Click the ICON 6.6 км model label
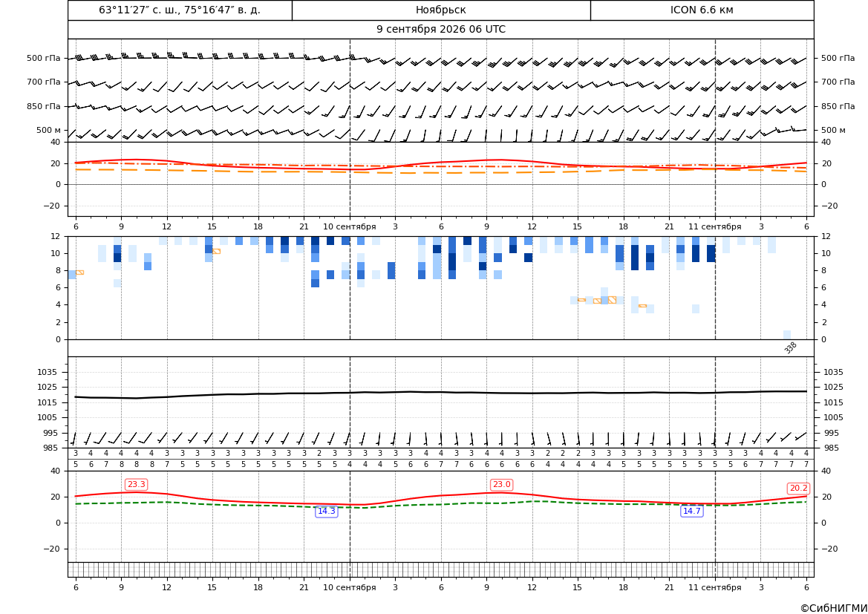The width and height of the screenshot is (868, 614). click(702, 10)
